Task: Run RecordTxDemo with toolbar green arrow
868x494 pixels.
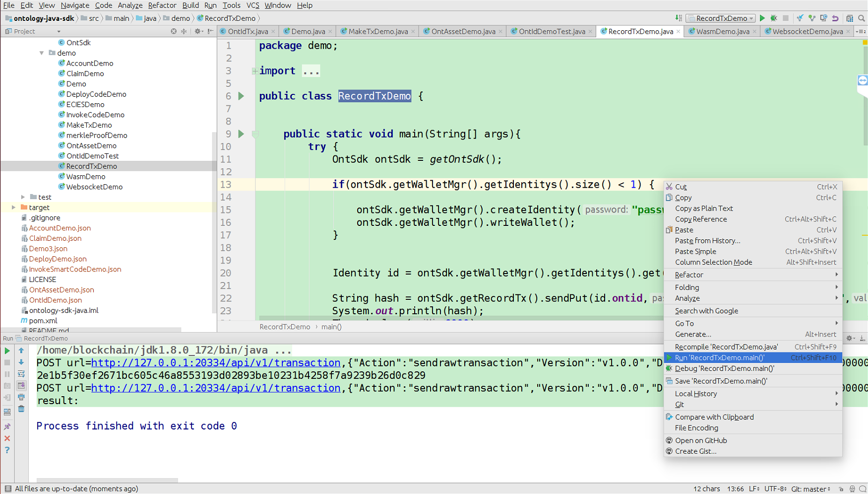Action: (x=762, y=18)
